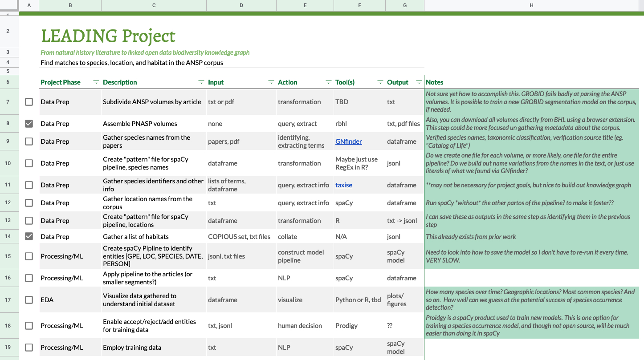Open filter for Project Phase column
Viewport: 644px width, 360px height.
click(x=96, y=82)
